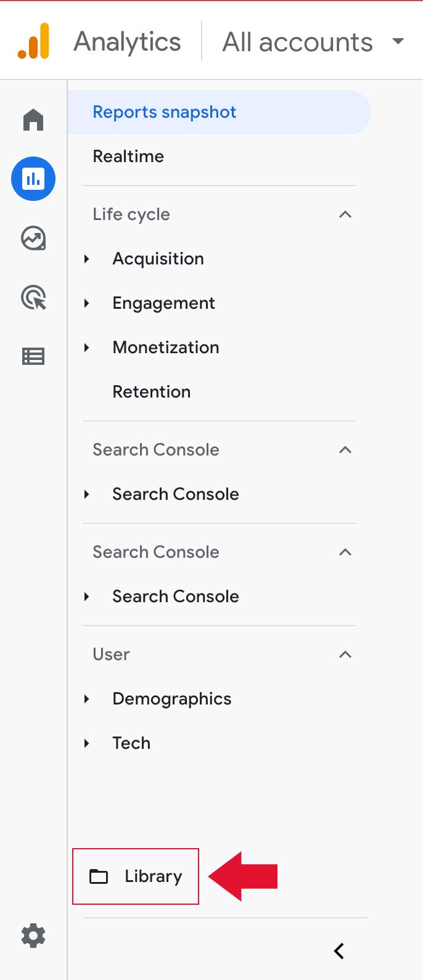Open the Explore section icon
The width and height of the screenshot is (423, 980).
(x=33, y=239)
